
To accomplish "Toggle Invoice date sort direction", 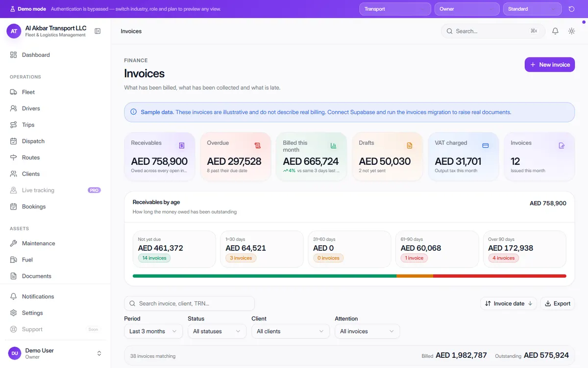I will 509,304.
